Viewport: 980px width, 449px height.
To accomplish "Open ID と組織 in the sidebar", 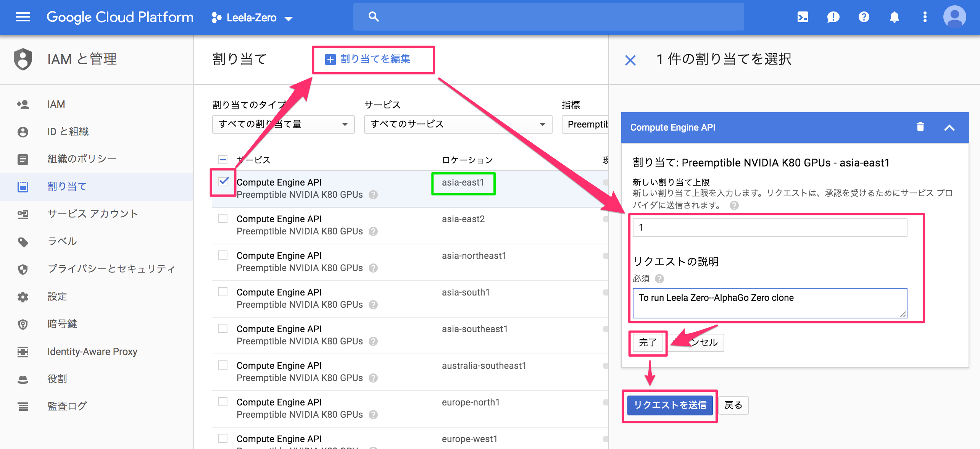I will pos(97,132).
